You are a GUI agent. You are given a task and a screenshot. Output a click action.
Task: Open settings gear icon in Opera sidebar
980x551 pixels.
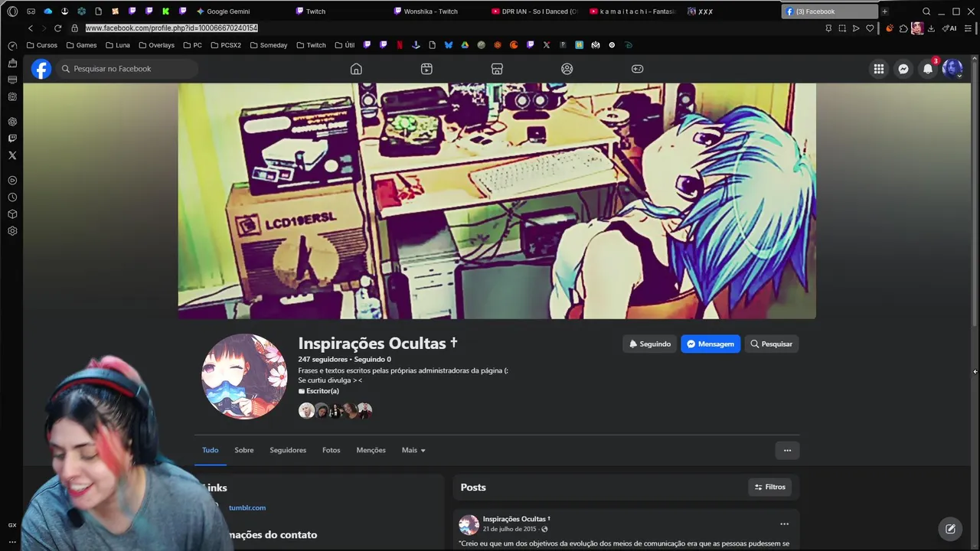point(12,231)
